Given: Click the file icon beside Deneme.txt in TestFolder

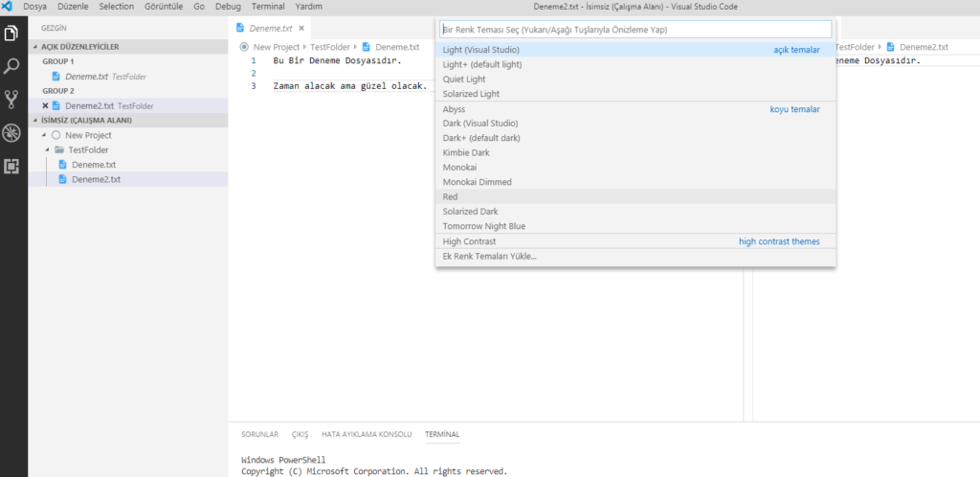Looking at the screenshot, I should (x=62, y=165).
